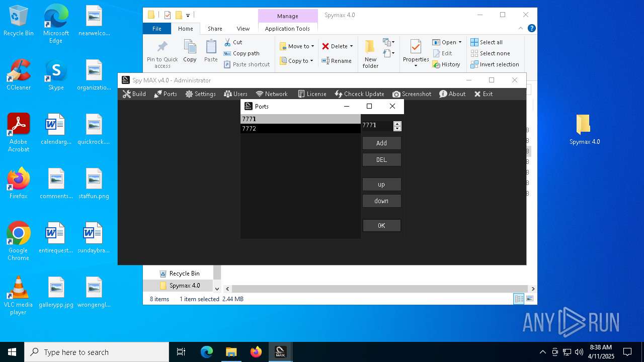Switch Explorer to details view icon

[x=519, y=299]
